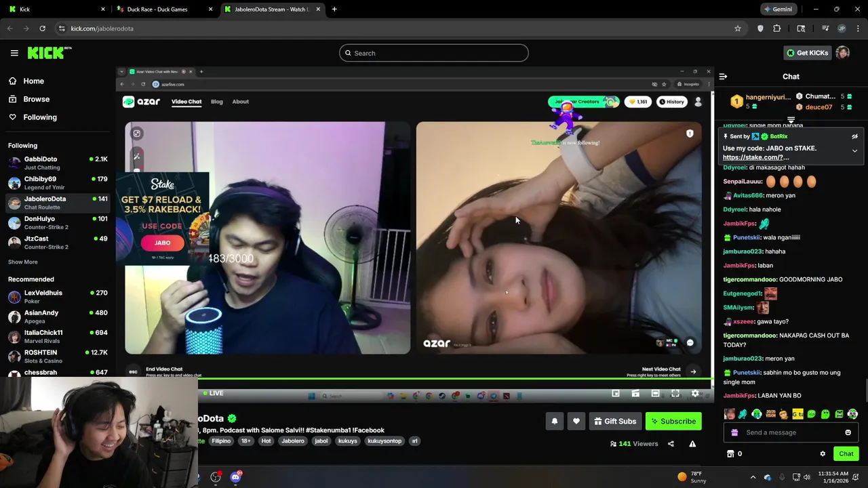Open ItaliaChick11 recommended channel
Image resolution: width=868 pixels, height=488 pixels.
point(58,337)
